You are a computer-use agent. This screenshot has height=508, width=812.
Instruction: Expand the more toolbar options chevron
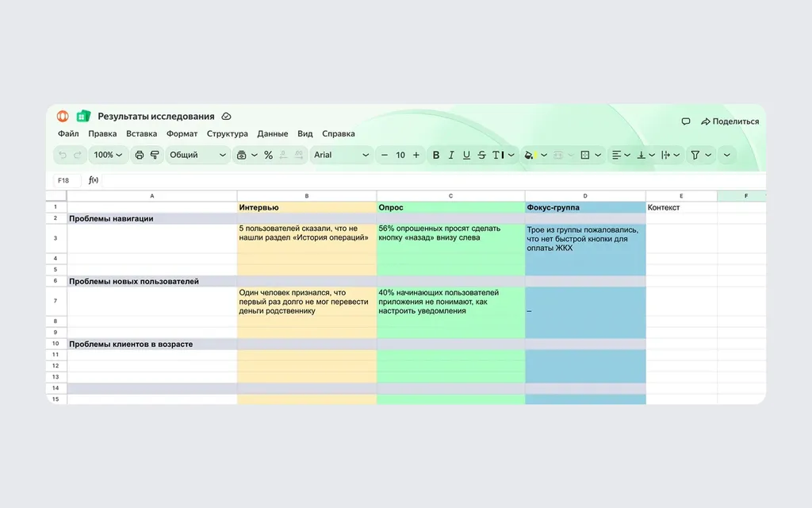pos(726,155)
